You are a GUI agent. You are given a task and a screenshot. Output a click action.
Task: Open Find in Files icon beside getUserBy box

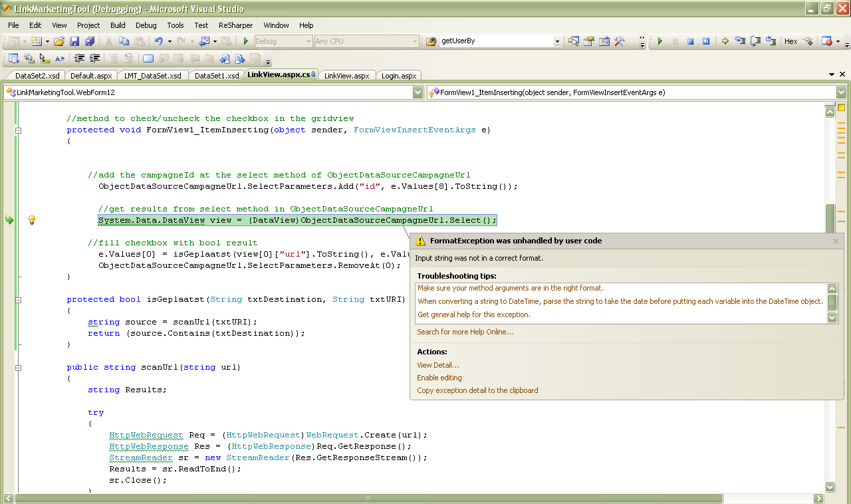pos(431,41)
